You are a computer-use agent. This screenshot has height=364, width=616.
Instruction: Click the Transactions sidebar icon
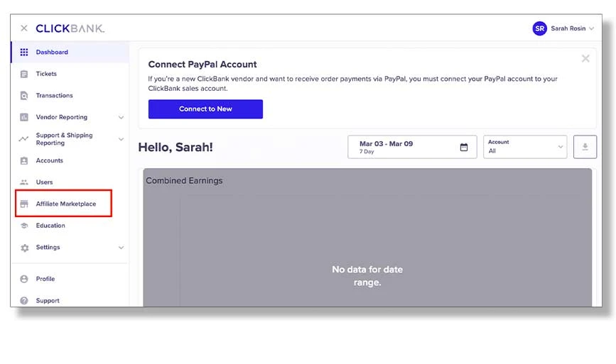[x=24, y=96]
